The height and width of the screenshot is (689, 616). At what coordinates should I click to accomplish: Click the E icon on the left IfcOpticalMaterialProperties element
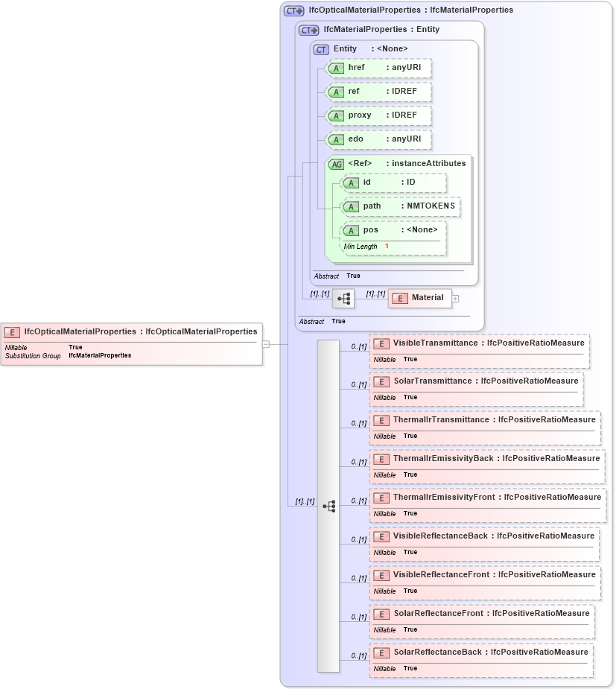coord(11,331)
